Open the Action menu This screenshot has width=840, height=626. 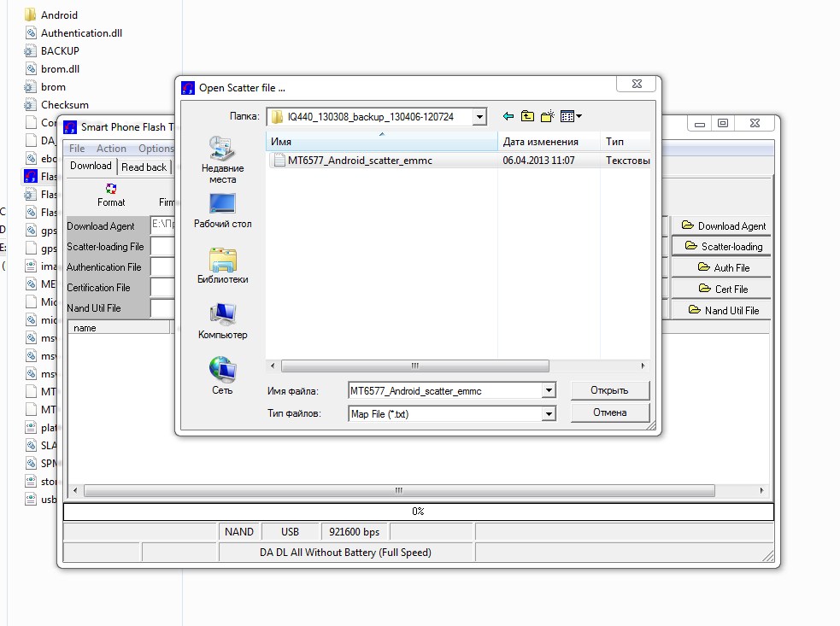pyautogui.click(x=111, y=149)
